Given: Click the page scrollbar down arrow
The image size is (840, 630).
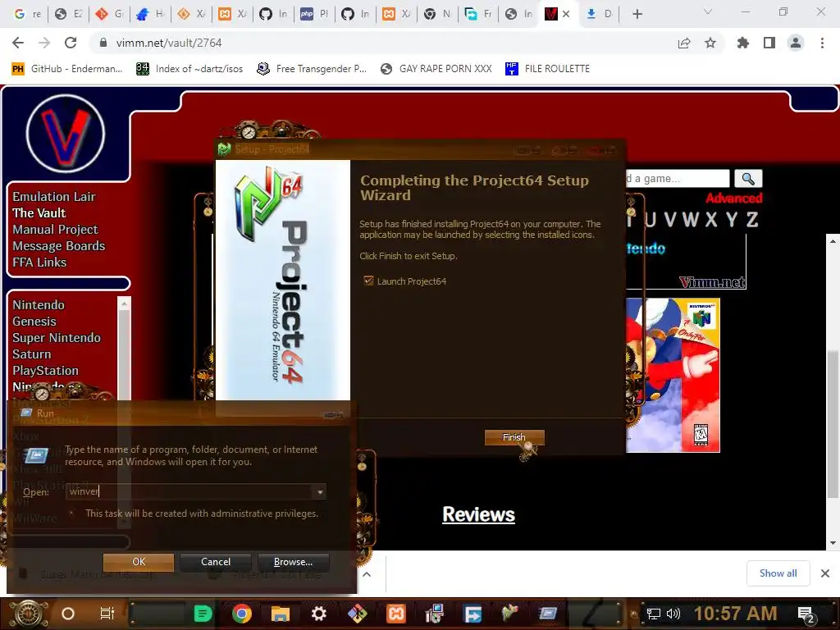Looking at the screenshot, I should click(x=833, y=543).
